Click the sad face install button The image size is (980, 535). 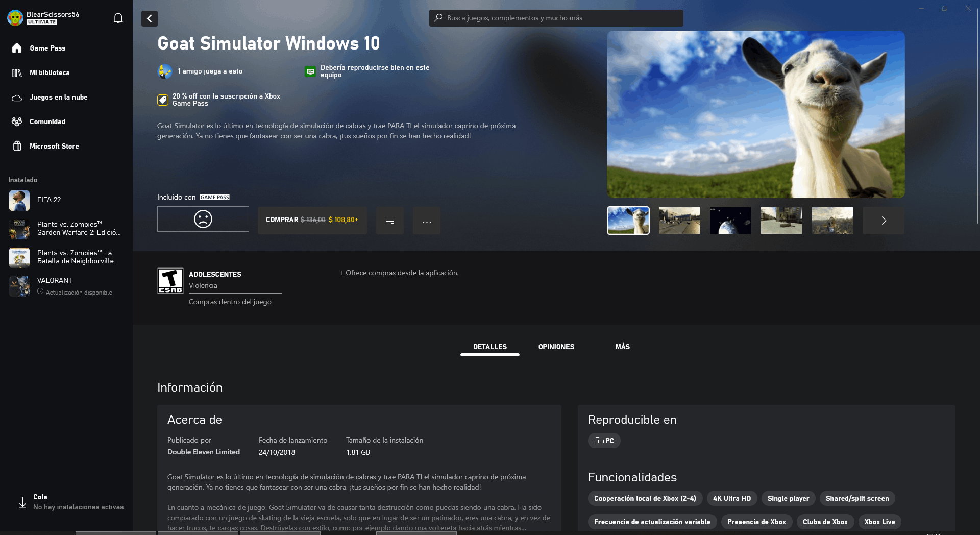point(203,219)
